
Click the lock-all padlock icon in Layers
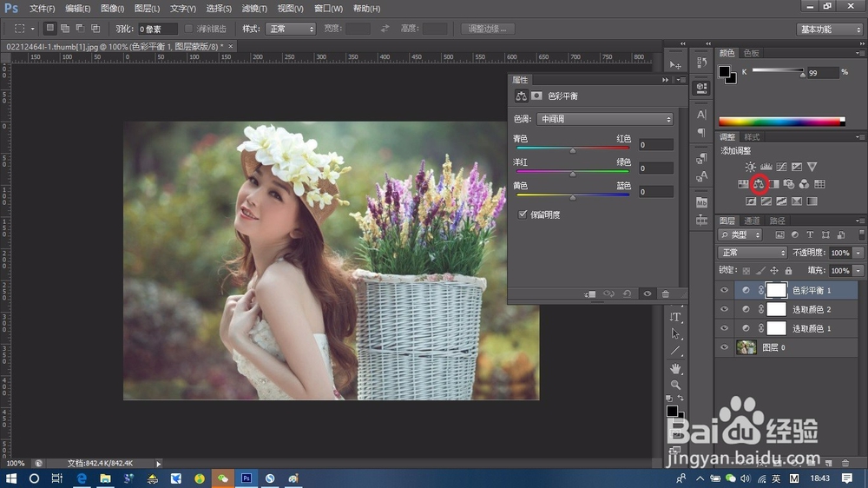789,271
